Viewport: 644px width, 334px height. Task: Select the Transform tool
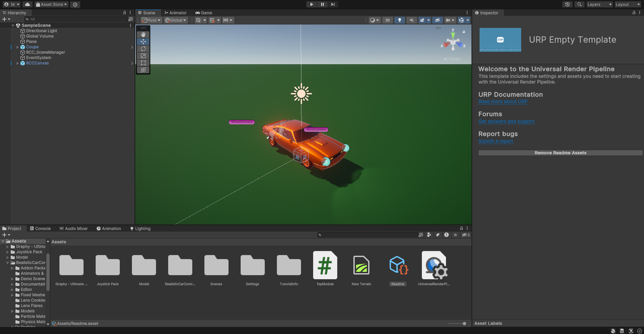(143, 70)
